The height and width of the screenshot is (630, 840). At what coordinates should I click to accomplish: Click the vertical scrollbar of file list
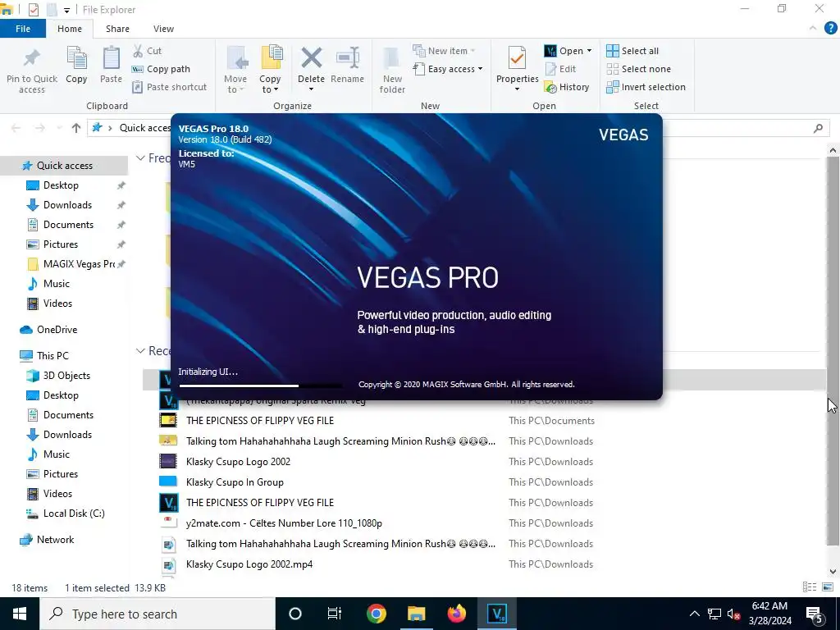coord(833,353)
